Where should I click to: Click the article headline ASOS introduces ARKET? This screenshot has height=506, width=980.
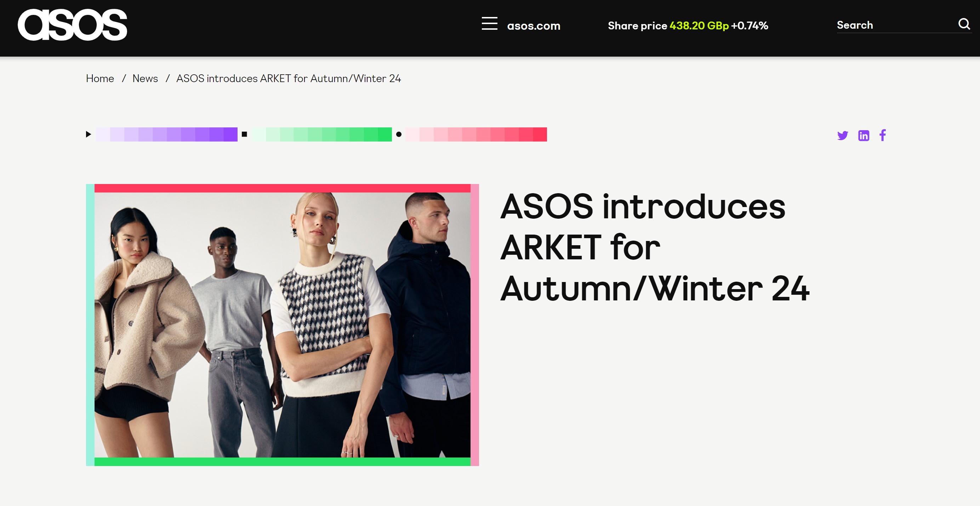pyautogui.click(x=655, y=247)
